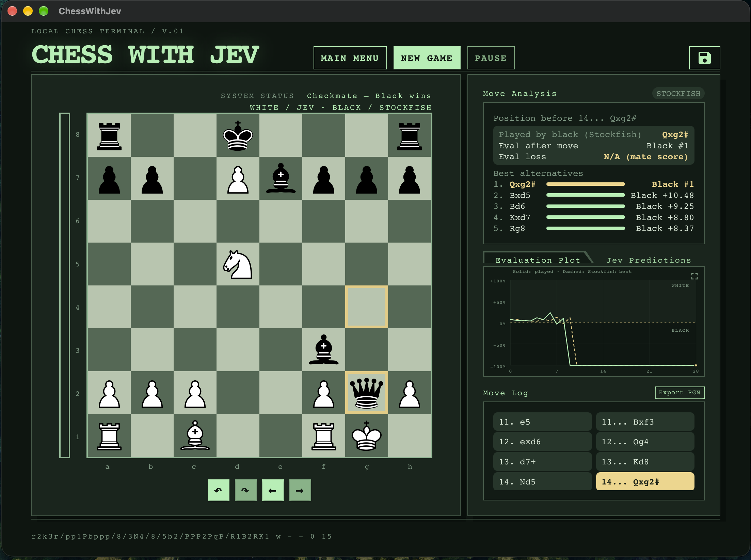Select the black bishop on f3

click(324, 350)
